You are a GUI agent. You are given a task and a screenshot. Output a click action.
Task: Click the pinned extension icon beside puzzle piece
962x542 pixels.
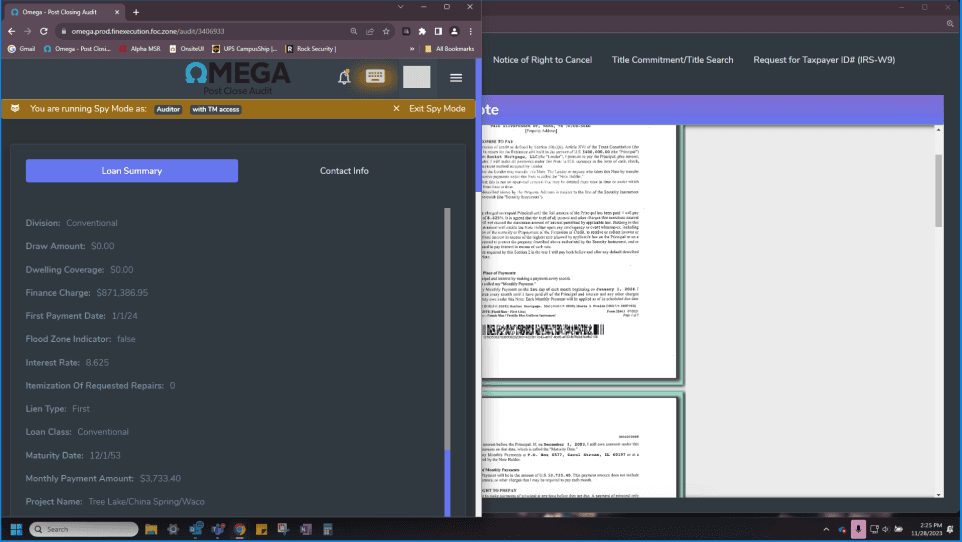pos(406,31)
